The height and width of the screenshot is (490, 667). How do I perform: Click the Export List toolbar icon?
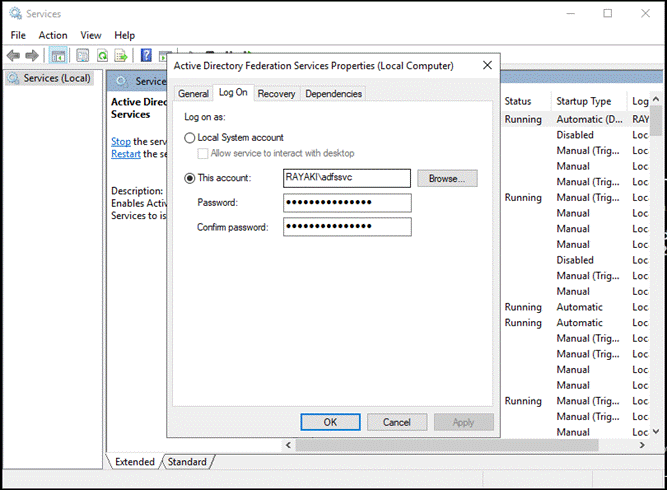coord(121,55)
